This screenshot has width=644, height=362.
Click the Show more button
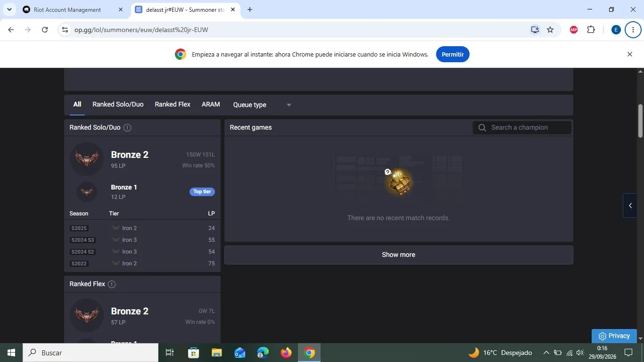pos(399,255)
